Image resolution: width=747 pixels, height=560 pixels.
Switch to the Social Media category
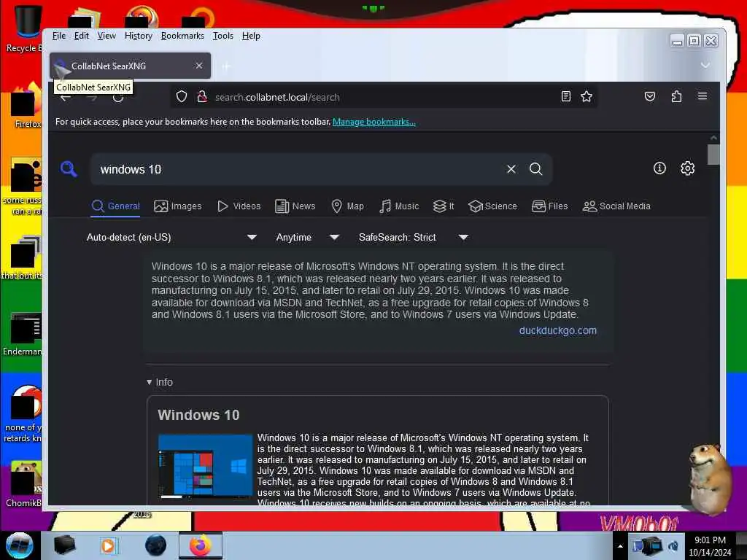[x=616, y=206]
